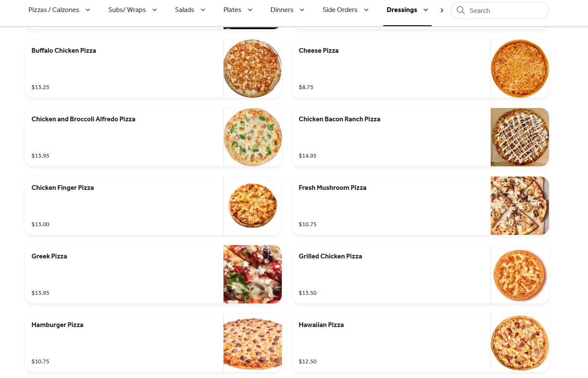Switch to the Side Orders tab
The image size is (588, 378).
click(340, 10)
